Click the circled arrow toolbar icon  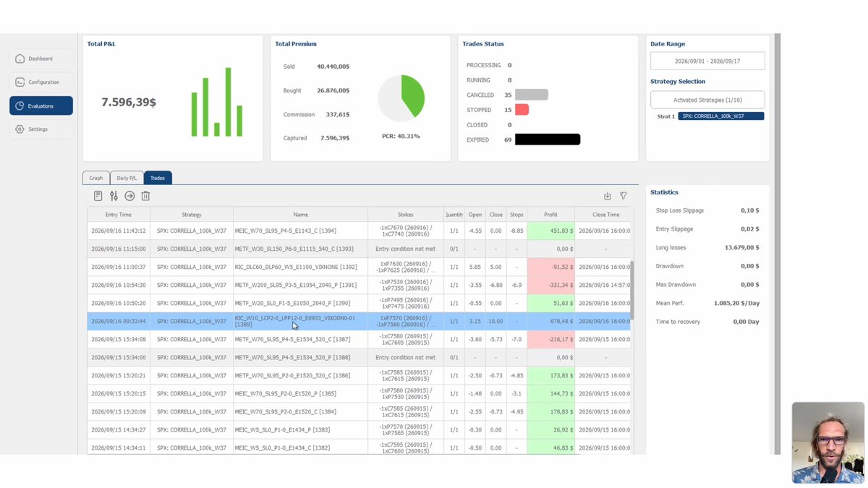pos(129,196)
